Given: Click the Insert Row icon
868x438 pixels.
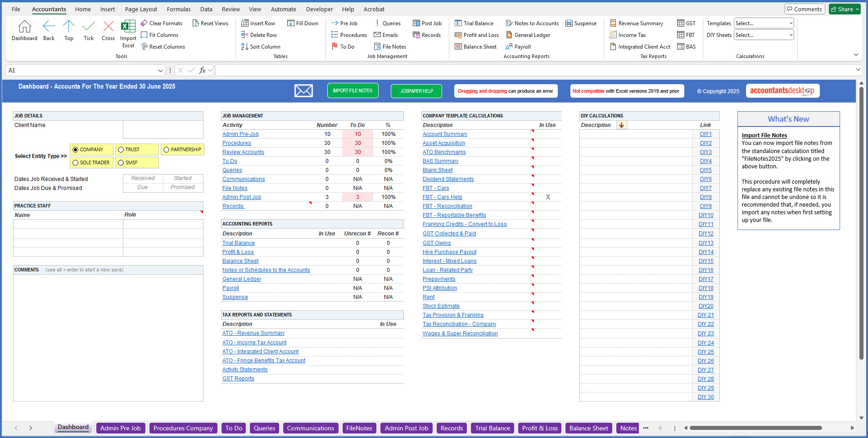Looking at the screenshot, I should 245,23.
